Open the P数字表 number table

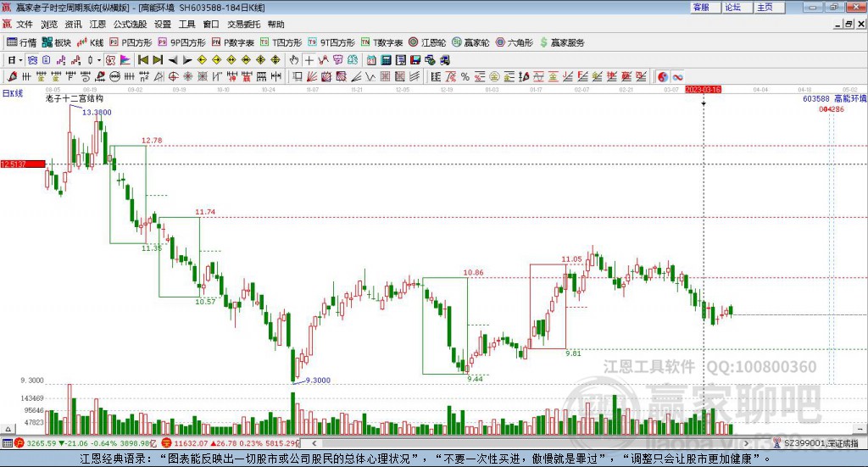(232, 42)
